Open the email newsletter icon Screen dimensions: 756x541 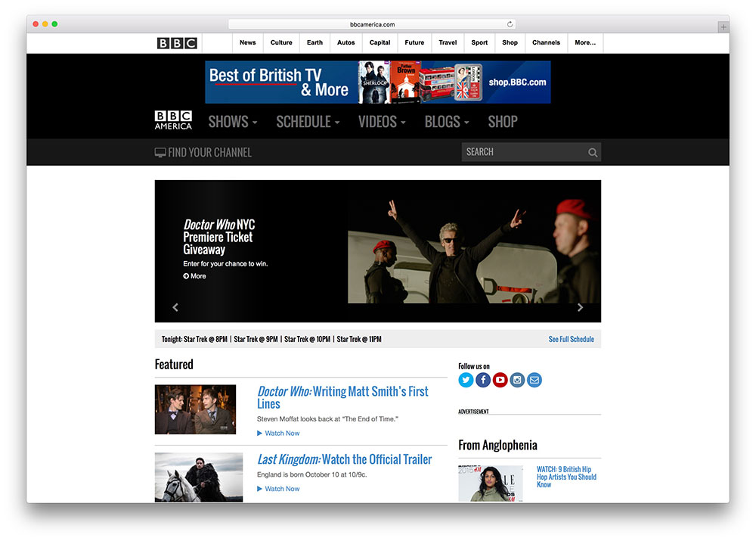[x=534, y=380]
